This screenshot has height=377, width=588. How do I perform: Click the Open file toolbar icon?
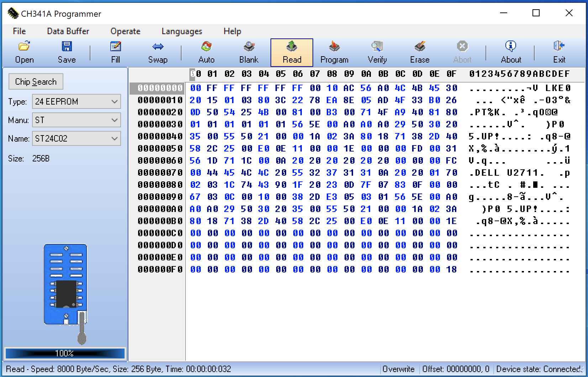(24, 53)
